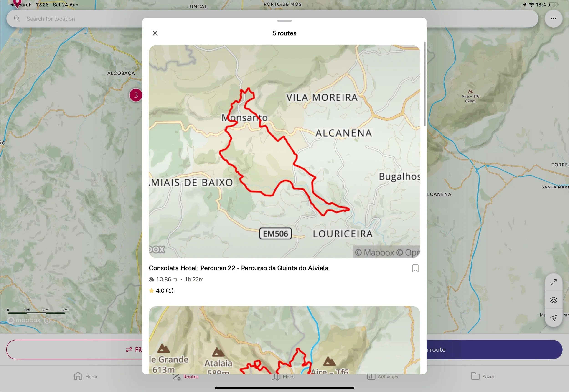The width and height of the screenshot is (569, 392).
Task: Open the second route map thumbnail
Action: [x=284, y=340]
